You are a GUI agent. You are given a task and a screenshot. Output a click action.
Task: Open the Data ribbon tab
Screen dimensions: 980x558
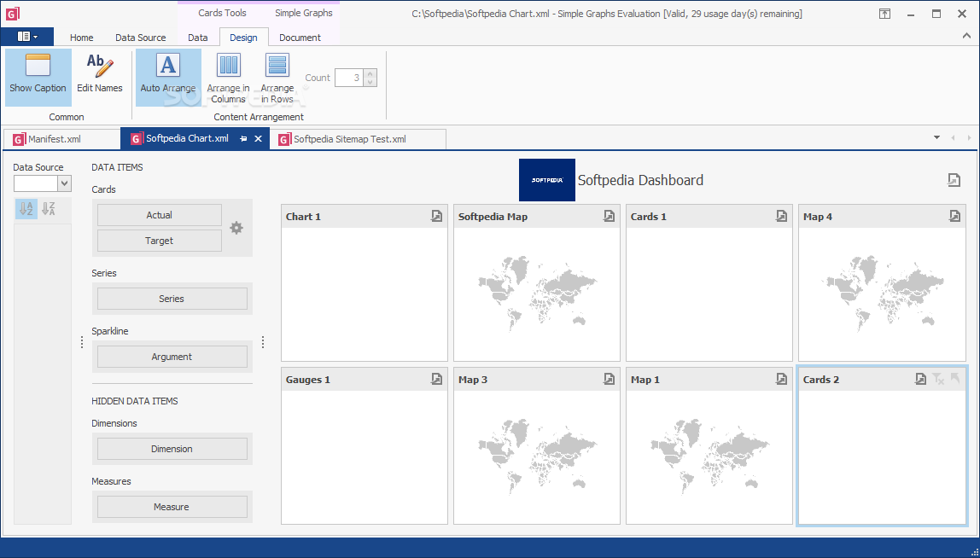pos(197,38)
